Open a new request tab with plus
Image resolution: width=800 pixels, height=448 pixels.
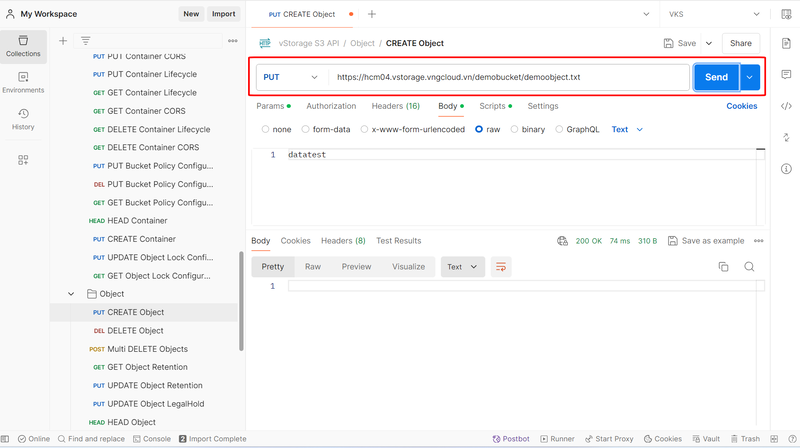pos(372,14)
